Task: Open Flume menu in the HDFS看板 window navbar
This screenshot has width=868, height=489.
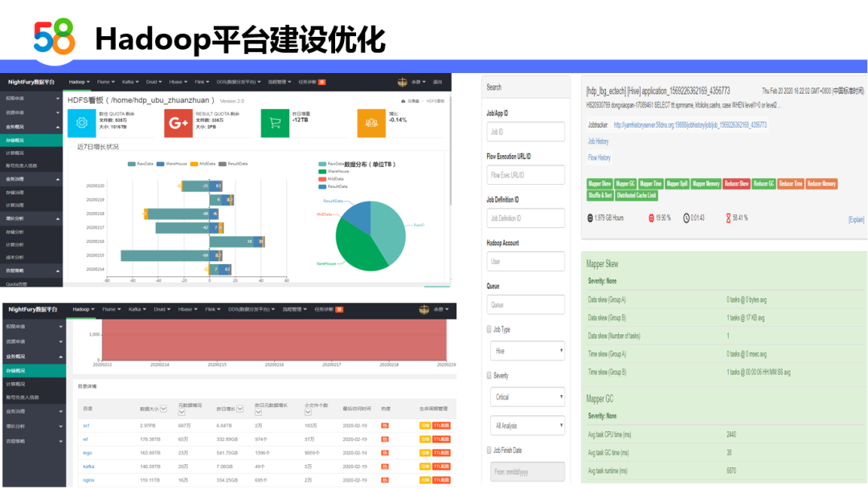Action: [x=106, y=82]
